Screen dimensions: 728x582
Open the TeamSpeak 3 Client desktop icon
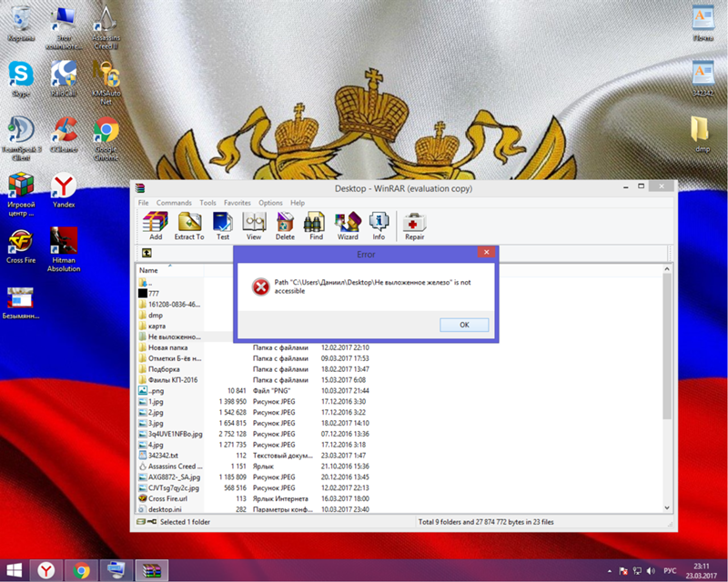click(x=21, y=138)
